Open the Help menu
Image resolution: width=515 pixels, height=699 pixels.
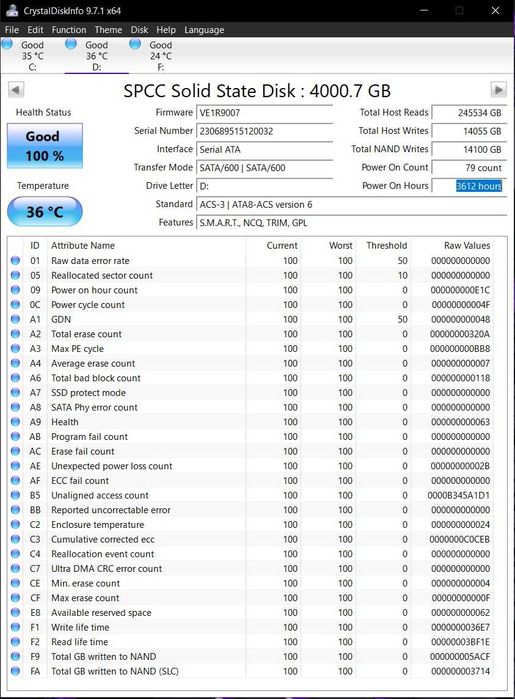coord(166,30)
